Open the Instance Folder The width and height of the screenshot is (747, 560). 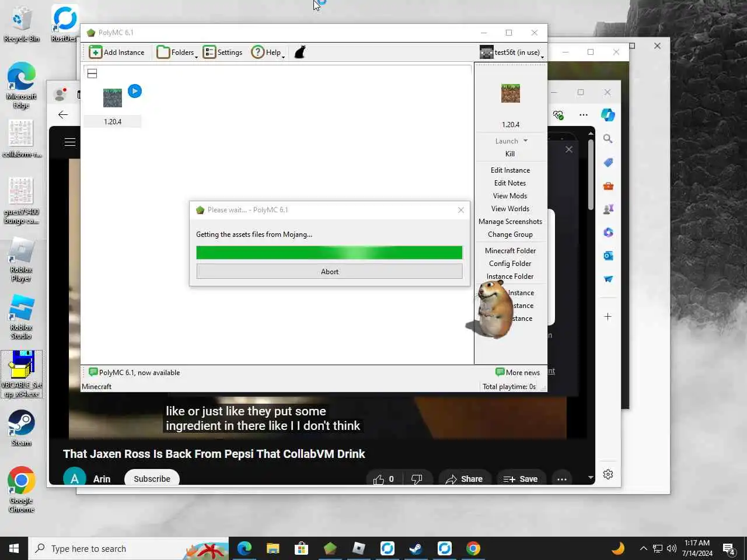tap(510, 276)
